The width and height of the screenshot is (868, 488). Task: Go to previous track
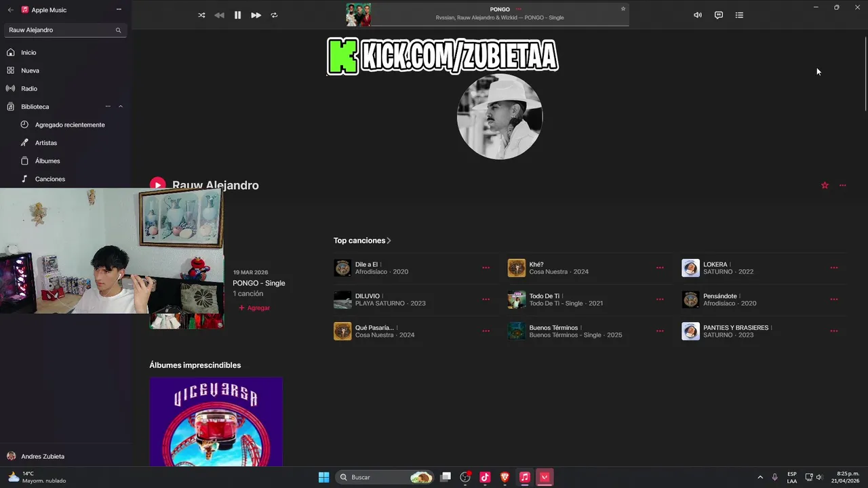point(219,15)
